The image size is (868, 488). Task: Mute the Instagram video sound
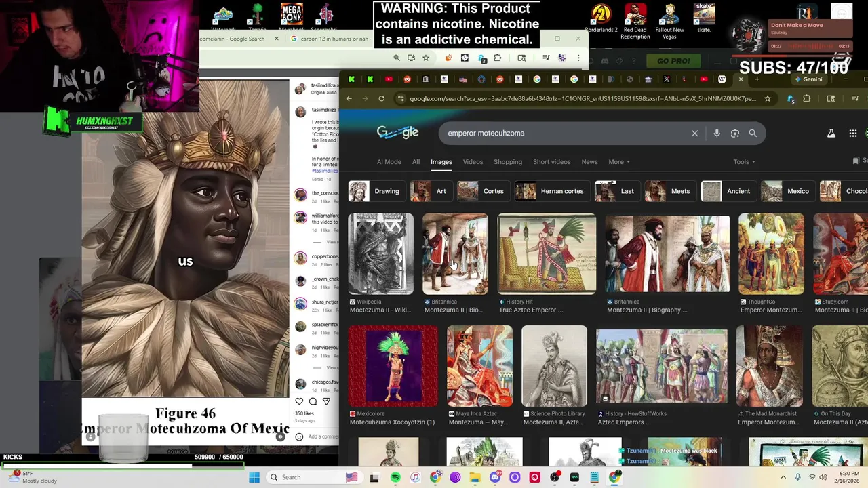coord(280,437)
